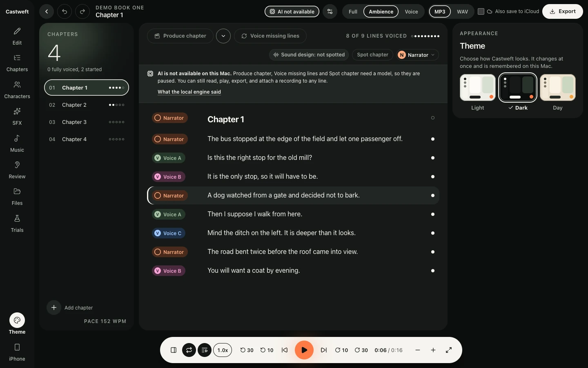
Task: Open the Review section
Action: pos(17,170)
